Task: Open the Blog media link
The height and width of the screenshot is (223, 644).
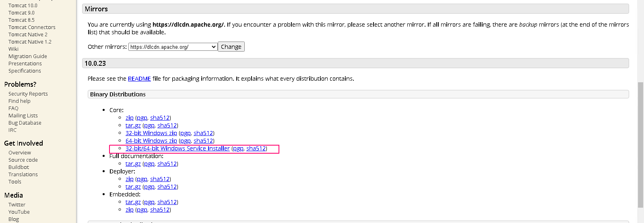Action: pyautogui.click(x=14, y=219)
